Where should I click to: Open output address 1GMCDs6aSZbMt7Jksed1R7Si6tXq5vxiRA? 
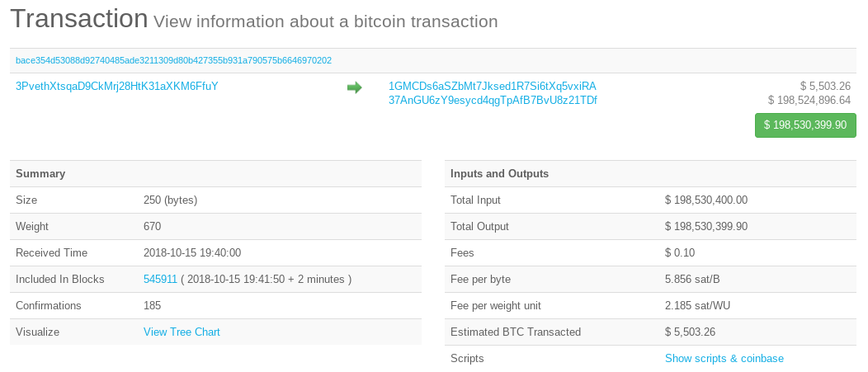click(x=493, y=87)
